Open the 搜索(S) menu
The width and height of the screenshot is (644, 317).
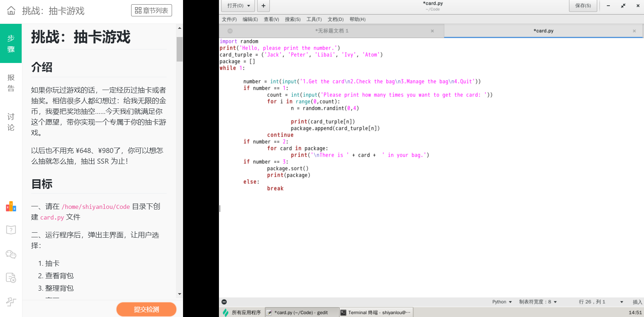coord(293,19)
